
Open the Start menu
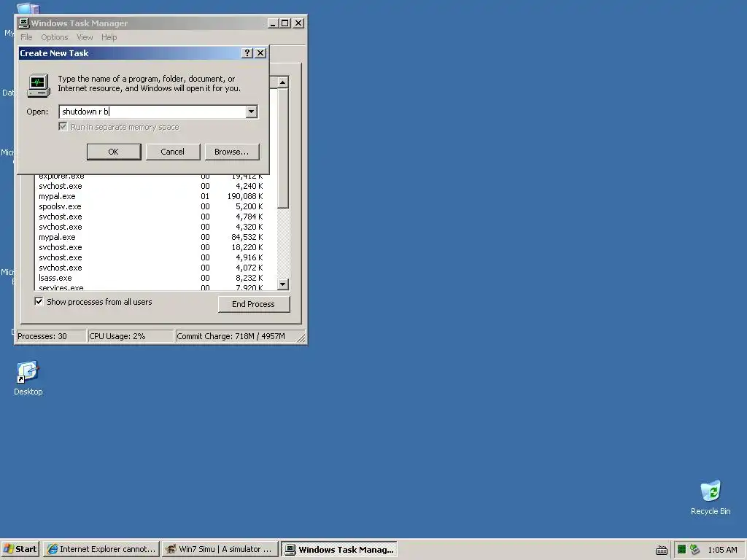point(20,549)
